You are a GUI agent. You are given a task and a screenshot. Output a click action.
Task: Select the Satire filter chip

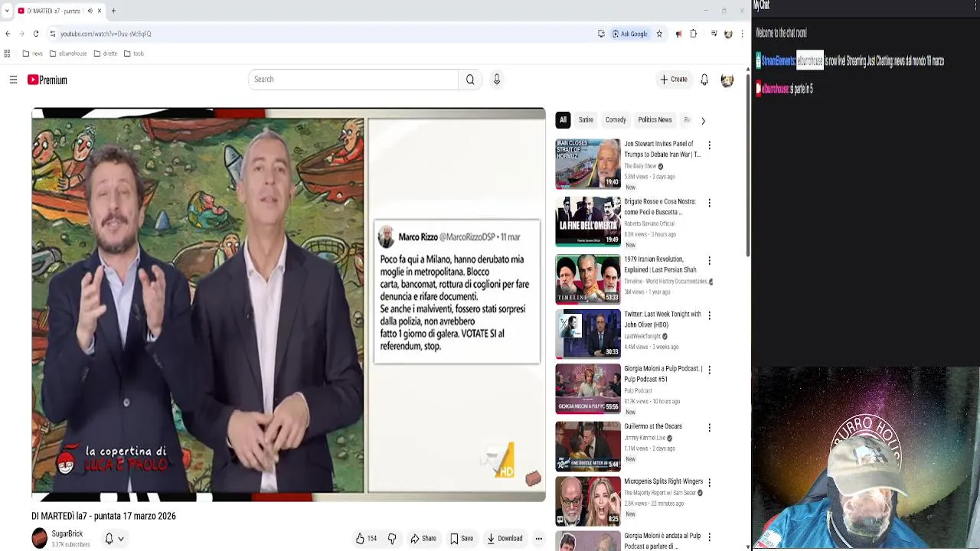(586, 120)
